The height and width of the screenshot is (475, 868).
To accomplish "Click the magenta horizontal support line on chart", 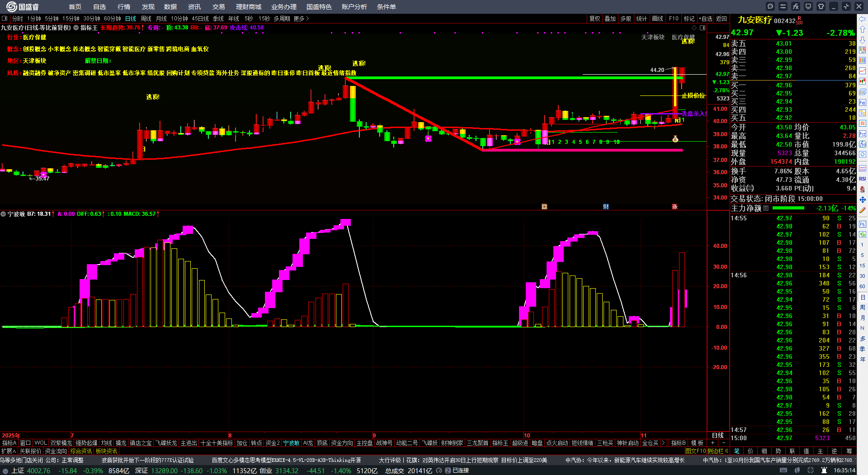I will point(582,150).
